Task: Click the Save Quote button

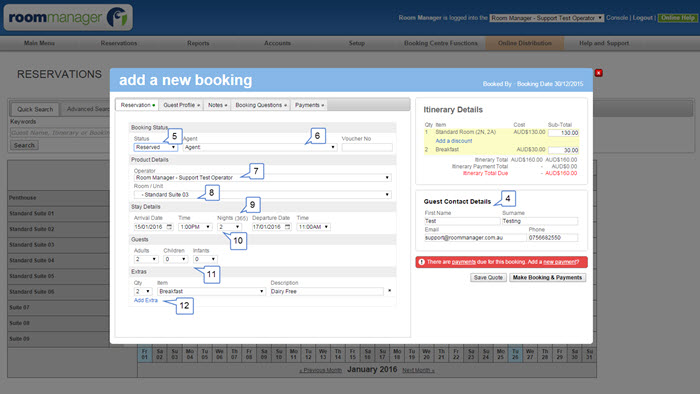Action: point(488,278)
